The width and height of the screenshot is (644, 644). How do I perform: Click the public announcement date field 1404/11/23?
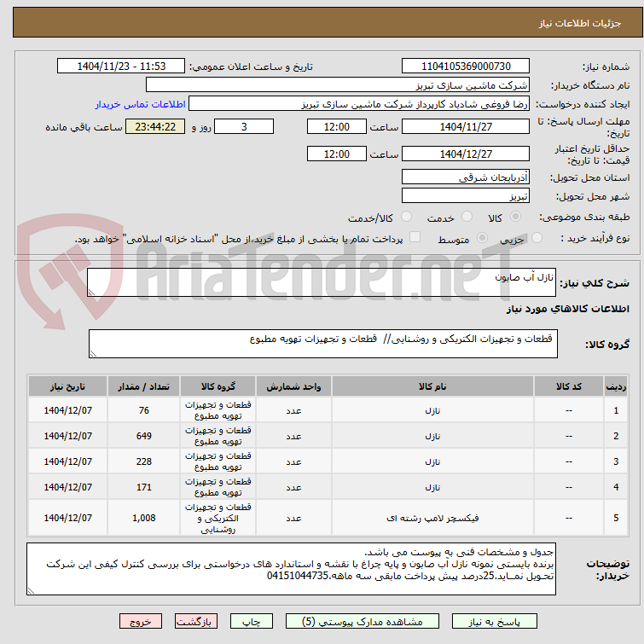click(x=121, y=67)
